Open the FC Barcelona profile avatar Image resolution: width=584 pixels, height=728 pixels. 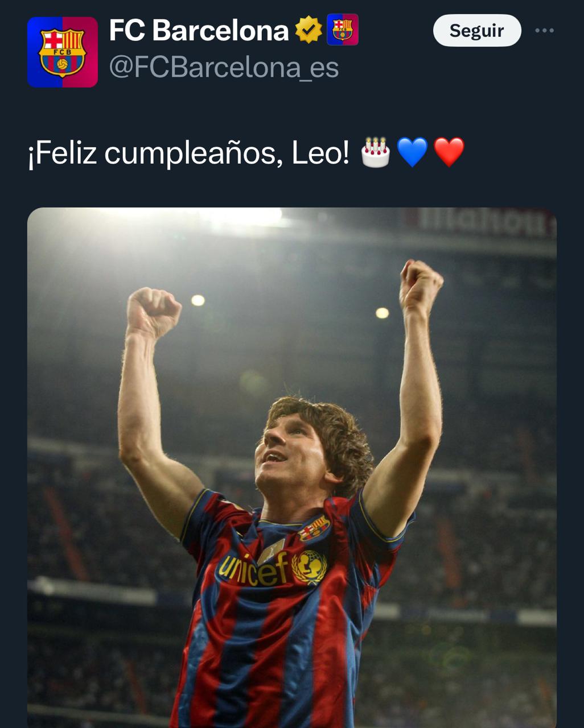63,52
